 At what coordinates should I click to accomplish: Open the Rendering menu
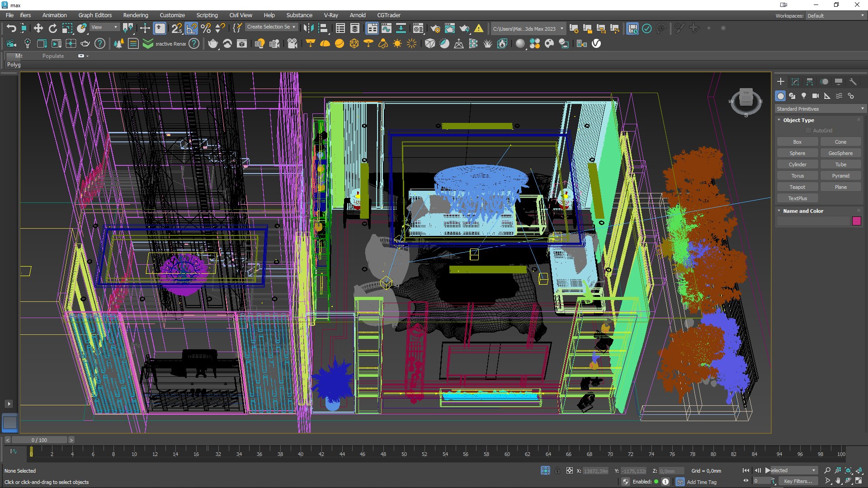(x=135, y=15)
